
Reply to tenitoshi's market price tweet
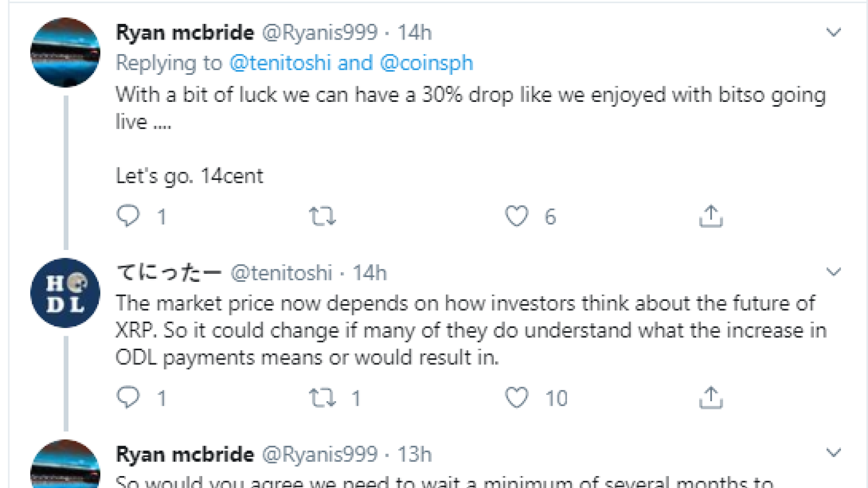pos(129,397)
